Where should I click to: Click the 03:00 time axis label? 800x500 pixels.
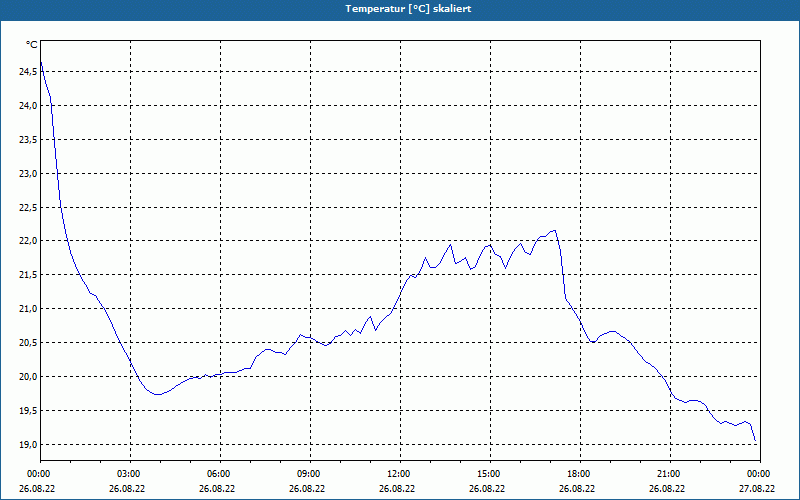pyautogui.click(x=130, y=474)
